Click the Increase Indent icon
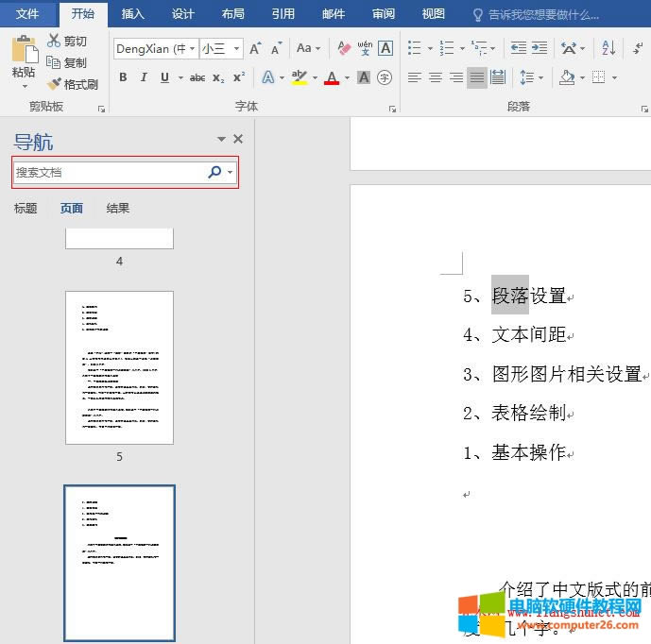Image resolution: width=651 pixels, height=644 pixels. [540, 48]
